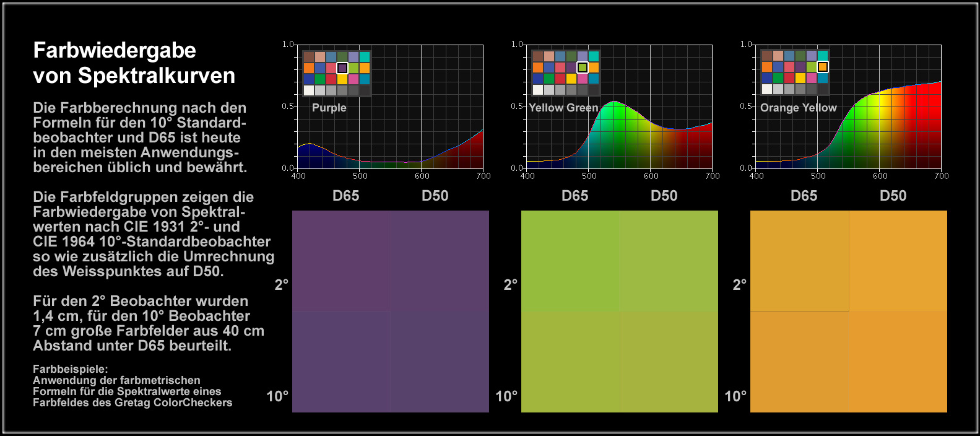
Task: Click the "Orange Yellow" graph label
Action: [798, 108]
